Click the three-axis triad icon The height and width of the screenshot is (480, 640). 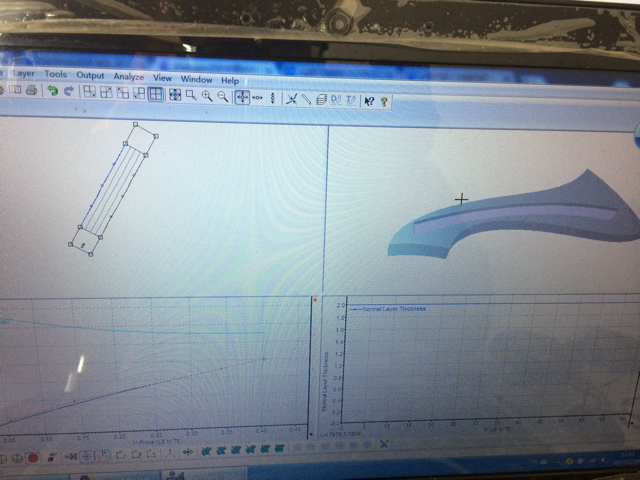[x=170, y=453]
